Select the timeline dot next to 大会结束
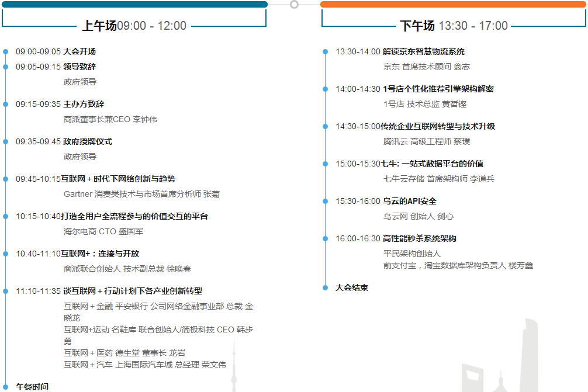This screenshot has width=588, height=392. click(x=326, y=287)
